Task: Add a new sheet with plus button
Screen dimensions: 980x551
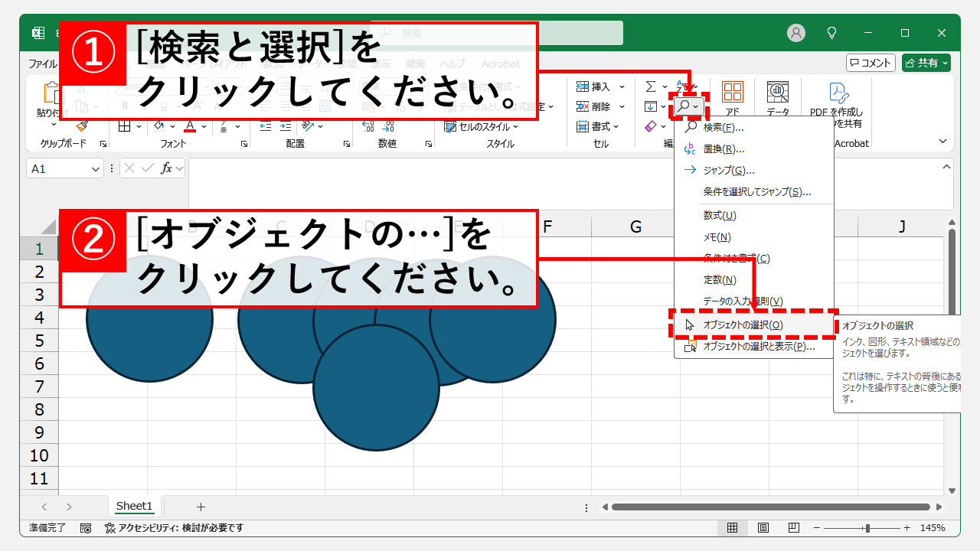Action: 201,507
